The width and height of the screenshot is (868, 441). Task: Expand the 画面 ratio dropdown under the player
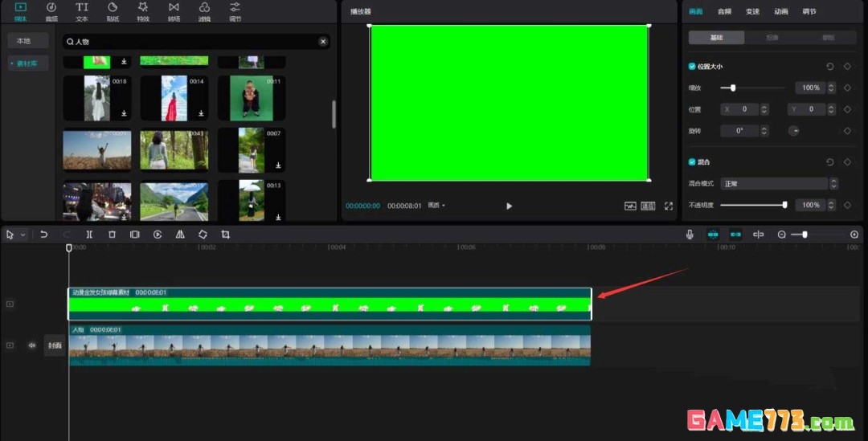coord(436,206)
